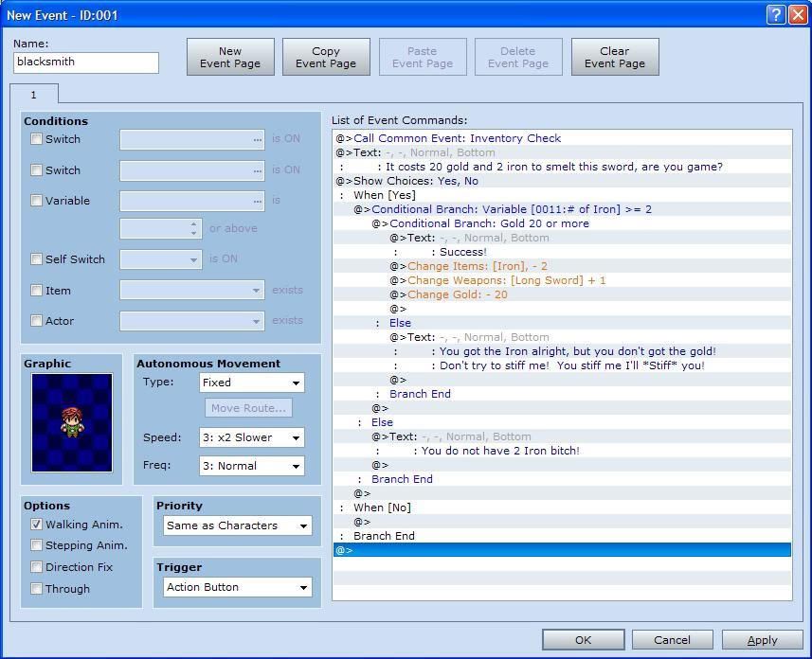Click the Cancel button
Image resolution: width=812 pixels, height=659 pixels.
point(672,640)
